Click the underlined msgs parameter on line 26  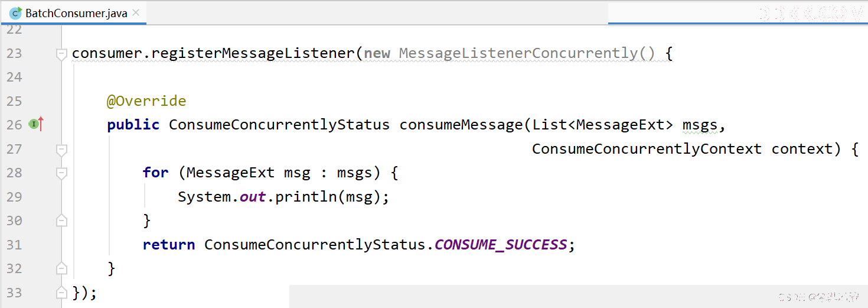700,125
